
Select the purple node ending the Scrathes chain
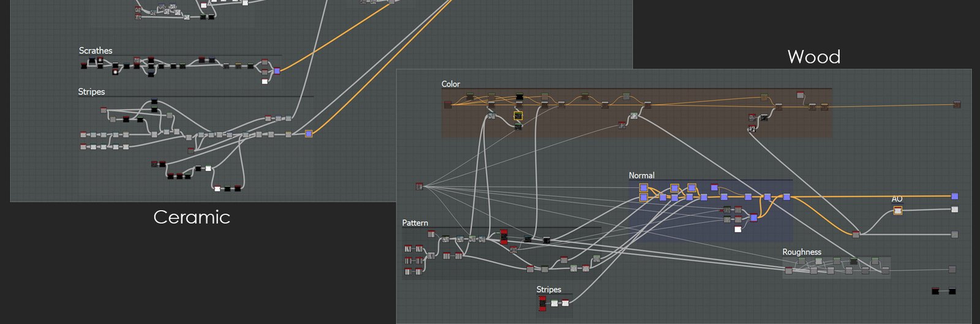(x=277, y=71)
